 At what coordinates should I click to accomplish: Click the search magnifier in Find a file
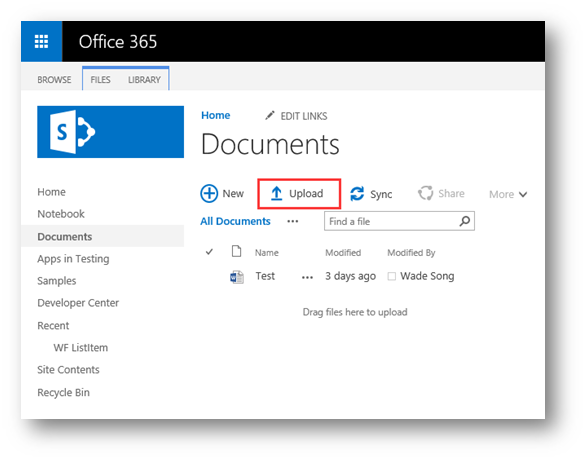pyautogui.click(x=465, y=221)
